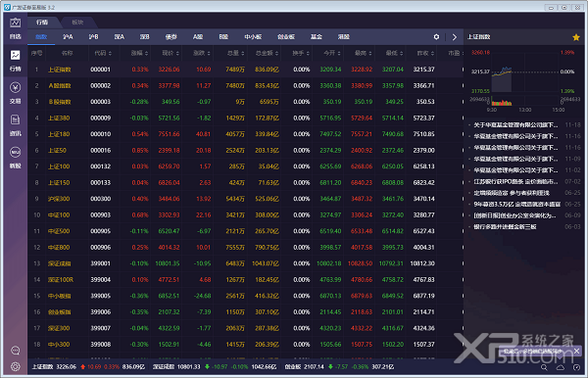Image resolution: width=588 pixels, height=378 pixels.
Task: Click the 中证800 row in table
Action: [x=246, y=247]
